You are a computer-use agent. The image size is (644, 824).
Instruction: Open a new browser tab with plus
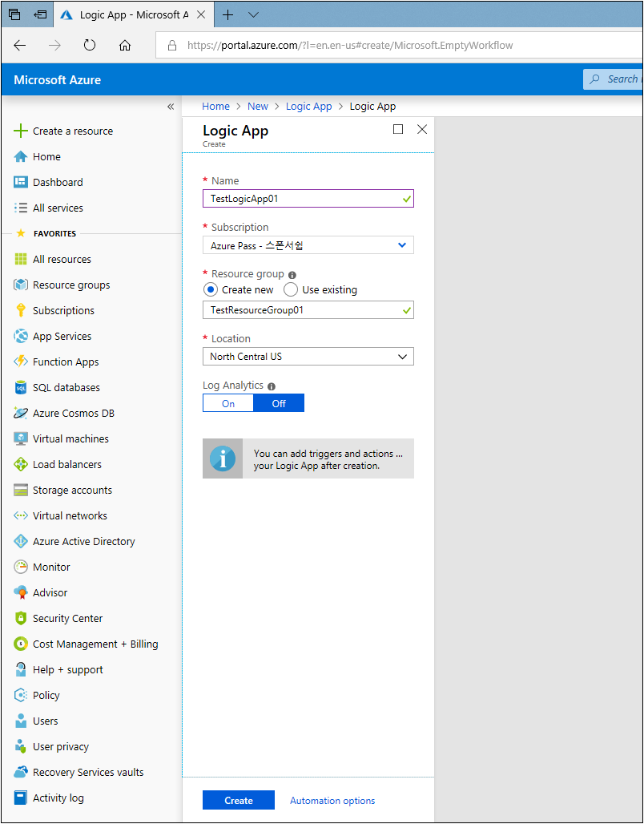pyautogui.click(x=227, y=14)
